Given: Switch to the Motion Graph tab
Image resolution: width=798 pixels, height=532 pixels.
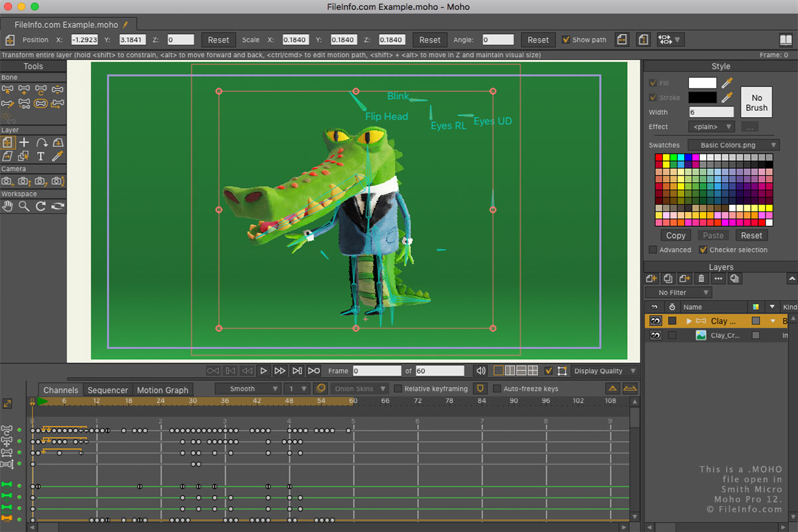Looking at the screenshot, I should pos(163,390).
